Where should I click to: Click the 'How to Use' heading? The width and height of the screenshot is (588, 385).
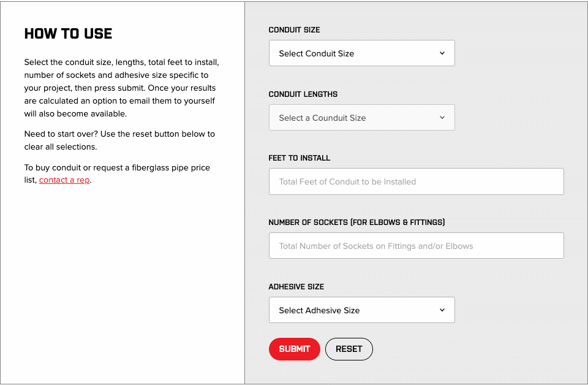click(x=68, y=34)
